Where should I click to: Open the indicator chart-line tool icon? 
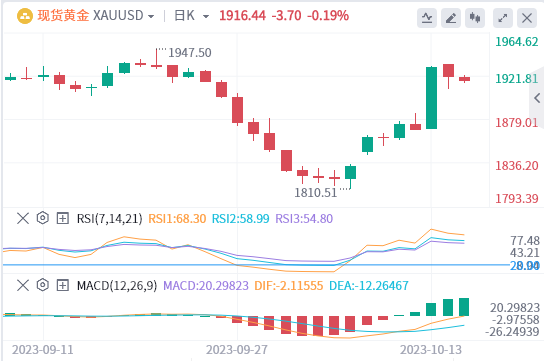(427, 18)
